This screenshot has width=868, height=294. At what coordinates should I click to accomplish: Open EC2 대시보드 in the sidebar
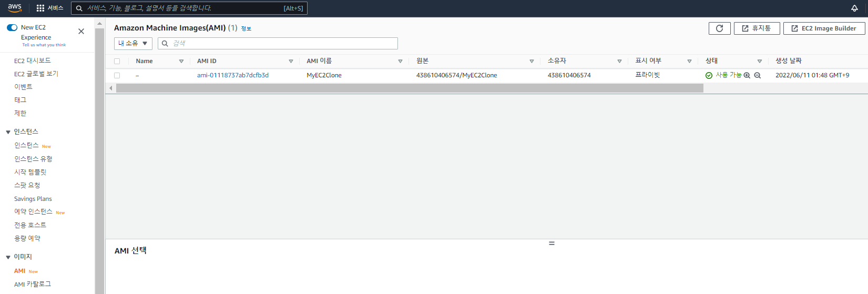click(33, 60)
